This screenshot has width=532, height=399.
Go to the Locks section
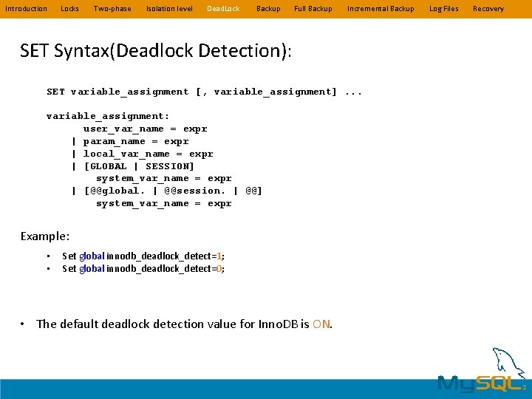pyautogui.click(x=69, y=9)
